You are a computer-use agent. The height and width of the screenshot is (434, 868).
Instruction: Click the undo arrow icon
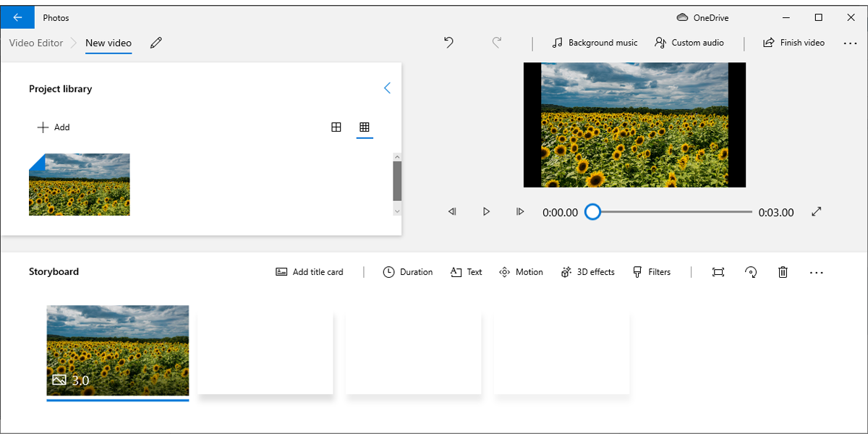click(x=448, y=43)
